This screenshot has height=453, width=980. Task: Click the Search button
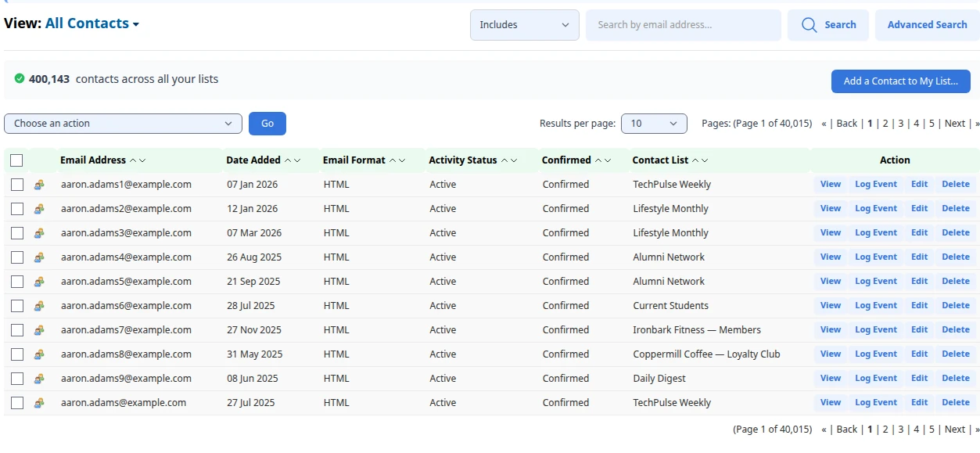click(x=827, y=25)
